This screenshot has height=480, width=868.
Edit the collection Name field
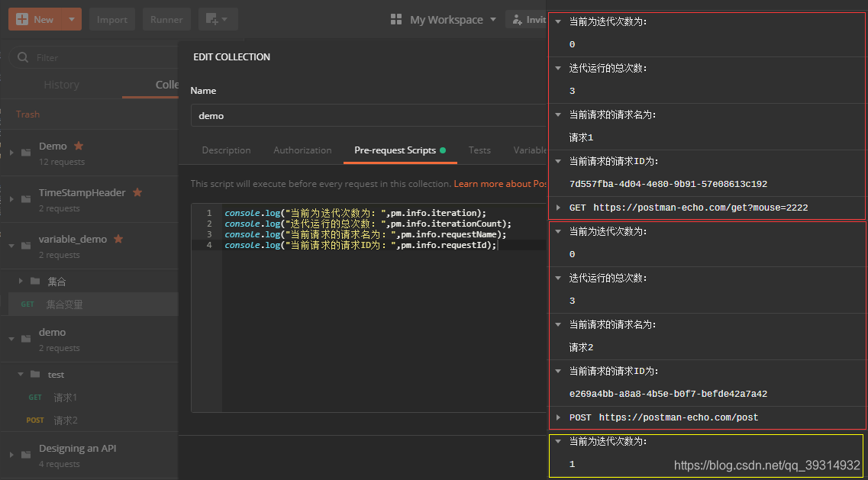pos(368,116)
